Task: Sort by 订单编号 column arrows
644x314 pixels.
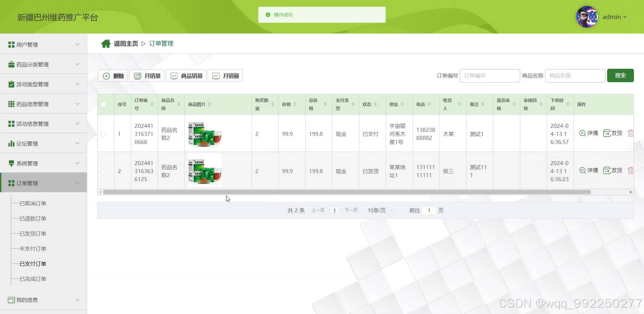Action: click(152, 104)
